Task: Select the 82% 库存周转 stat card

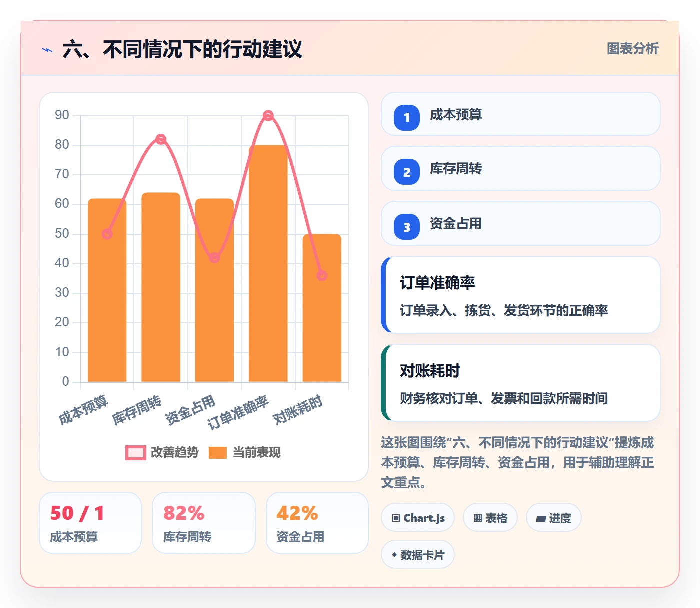Action: coord(204,523)
